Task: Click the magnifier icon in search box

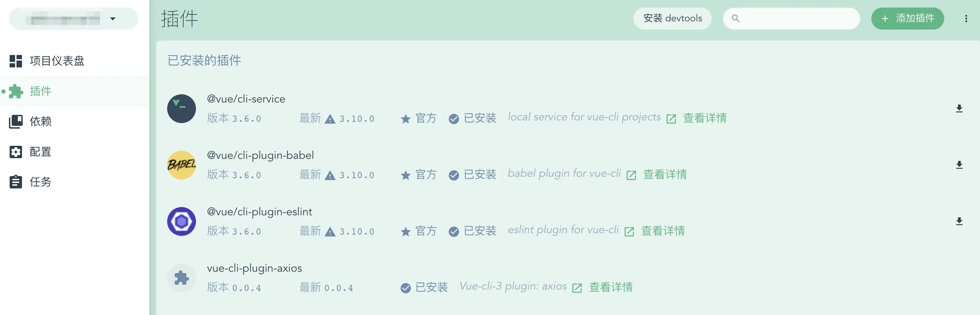Action: tap(736, 19)
